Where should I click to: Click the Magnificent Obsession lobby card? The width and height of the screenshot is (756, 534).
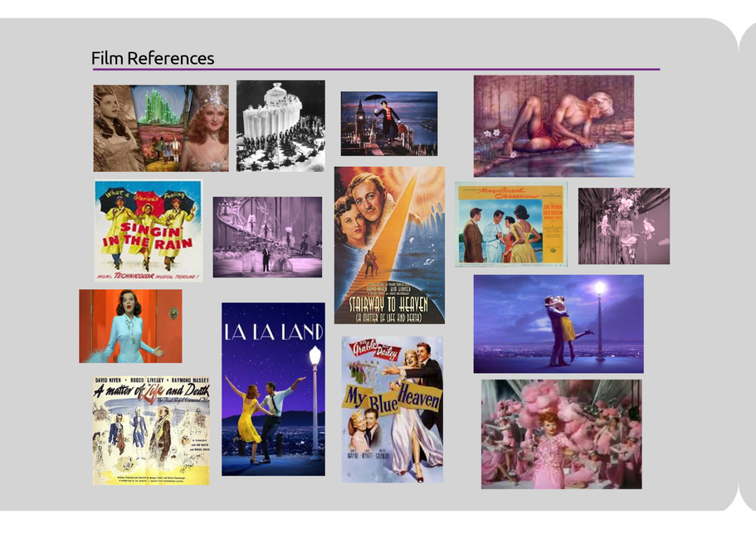(511, 224)
